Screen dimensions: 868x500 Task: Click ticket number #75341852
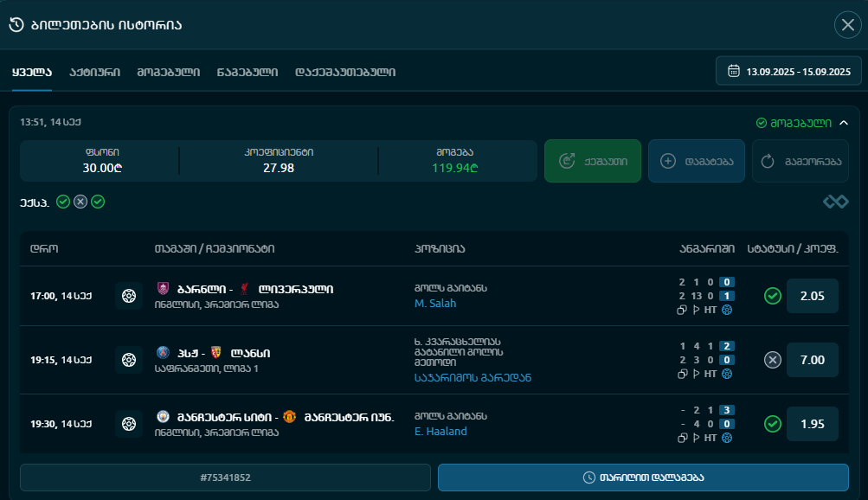point(225,478)
